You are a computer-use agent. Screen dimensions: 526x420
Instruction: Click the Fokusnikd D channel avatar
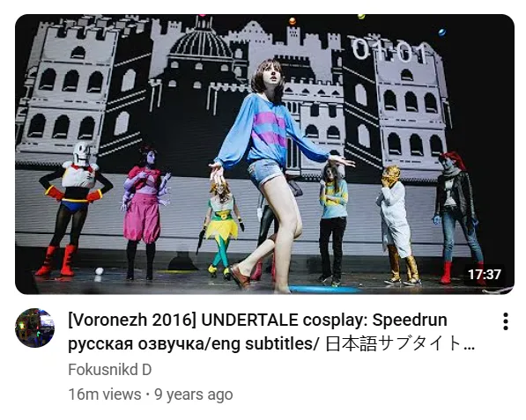click(x=34, y=328)
